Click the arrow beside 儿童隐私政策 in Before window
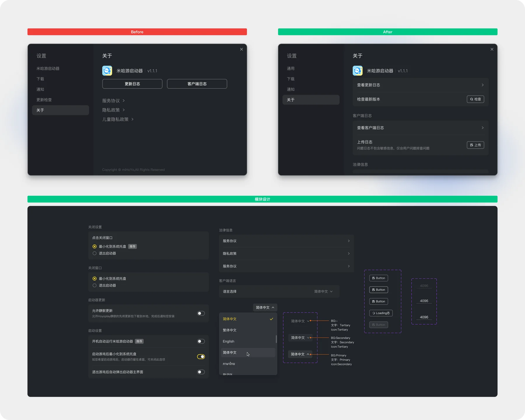Viewport: 525px width, 420px height. (132, 119)
